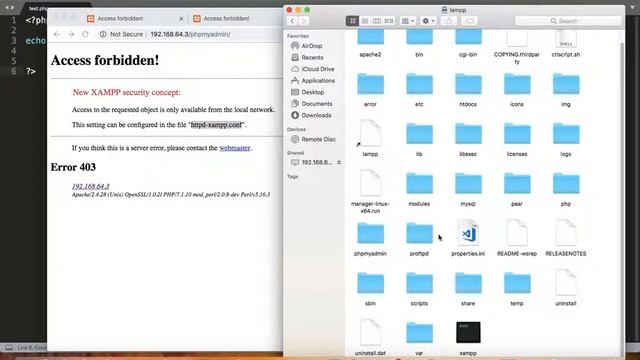Open the modules folder
Screen dimensions: 640x360
pyautogui.click(x=419, y=184)
